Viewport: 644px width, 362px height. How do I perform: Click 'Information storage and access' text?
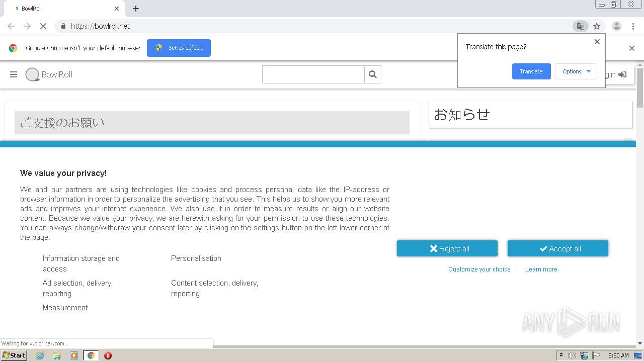(81, 263)
